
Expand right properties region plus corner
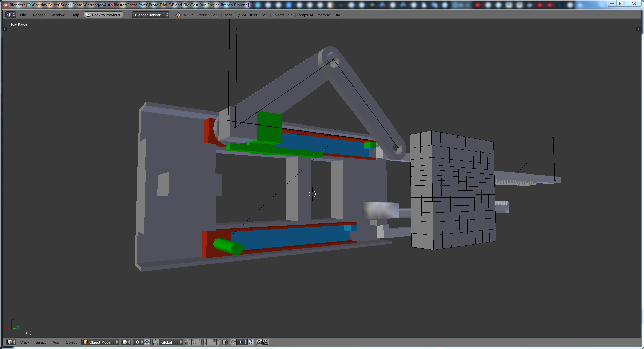(x=638, y=29)
